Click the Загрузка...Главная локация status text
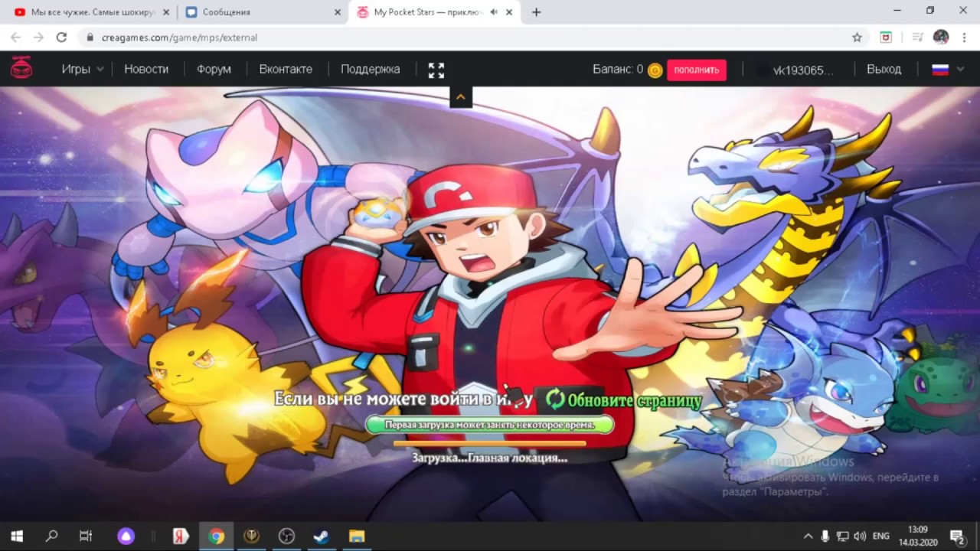980x551 pixels. tap(490, 458)
